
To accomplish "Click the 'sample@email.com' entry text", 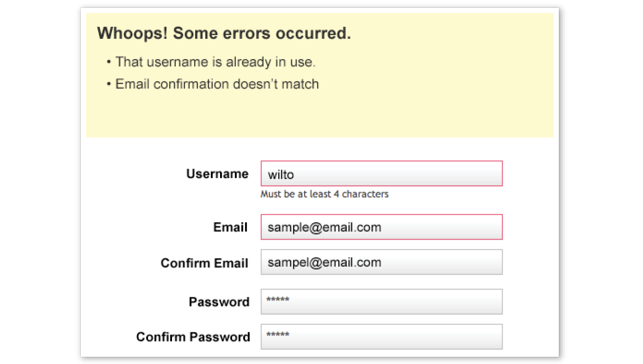I will point(324,227).
